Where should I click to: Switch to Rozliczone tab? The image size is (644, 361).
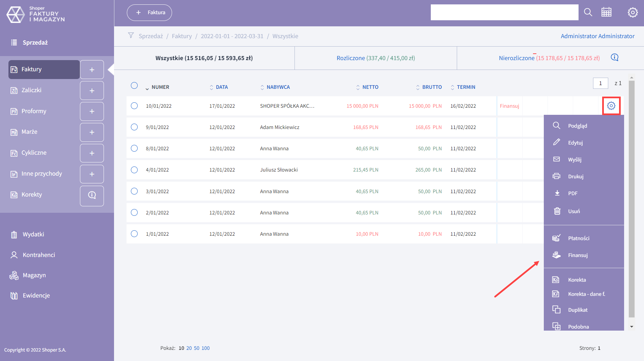pos(375,58)
